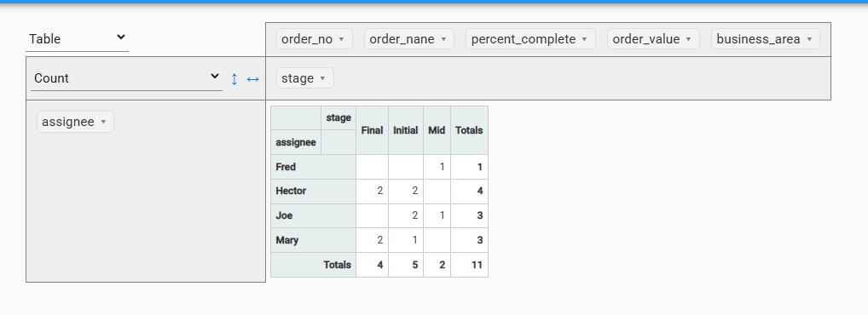
Task: Select the order_value attribute chip
Action: point(653,39)
